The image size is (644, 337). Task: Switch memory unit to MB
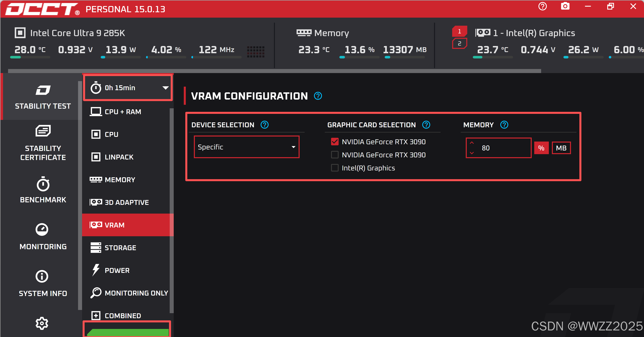561,148
